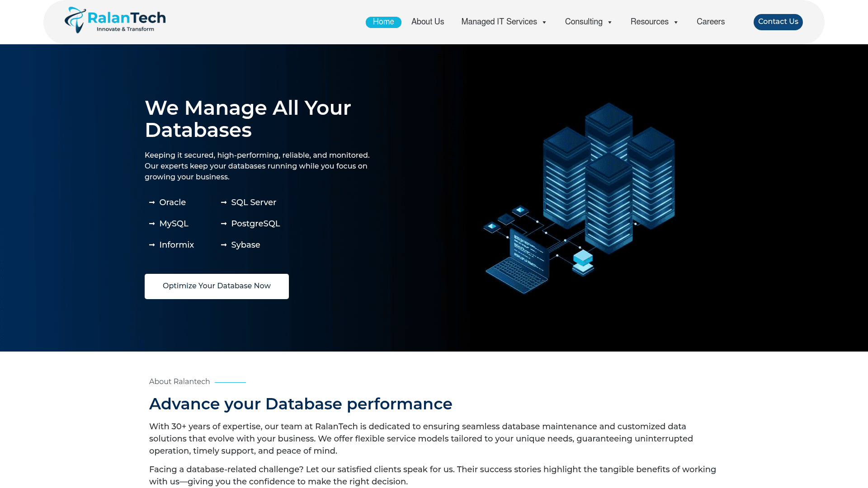
Task: Click the arrow icon beside PostgreSQL
Action: [x=224, y=224]
